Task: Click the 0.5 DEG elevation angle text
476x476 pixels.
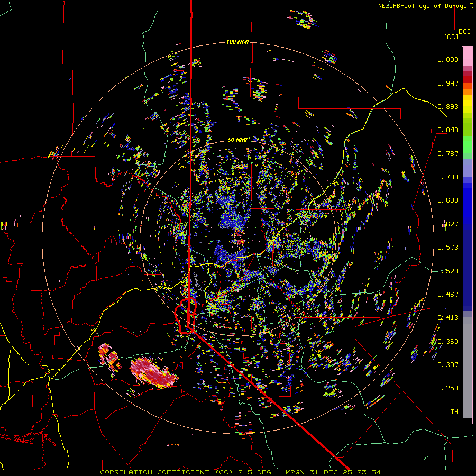Action: pos(254,472)
